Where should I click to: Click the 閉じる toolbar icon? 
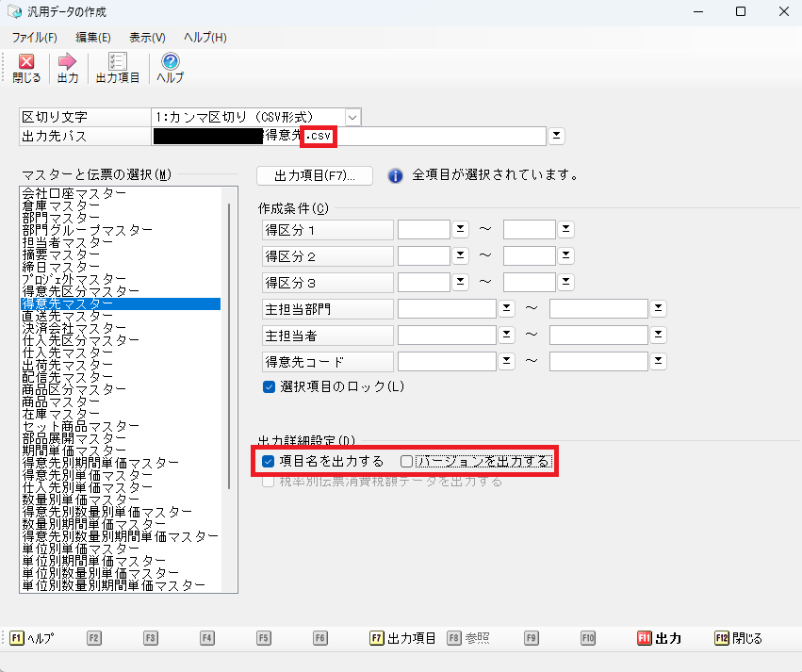[26, 61]
